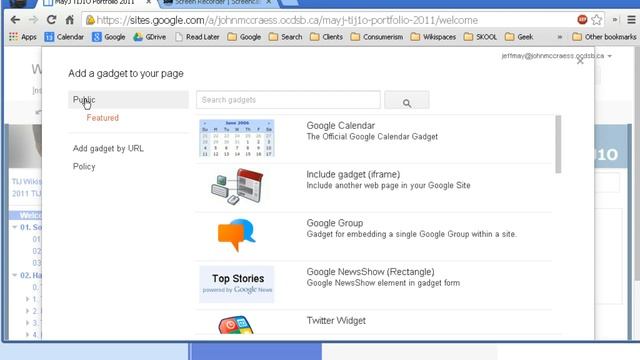Show more bookmarks with the chevron

(560, 37)
